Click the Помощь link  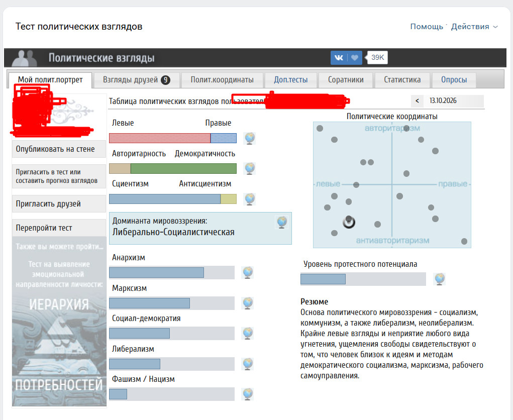pyautogui.click(x=427, y=27)
